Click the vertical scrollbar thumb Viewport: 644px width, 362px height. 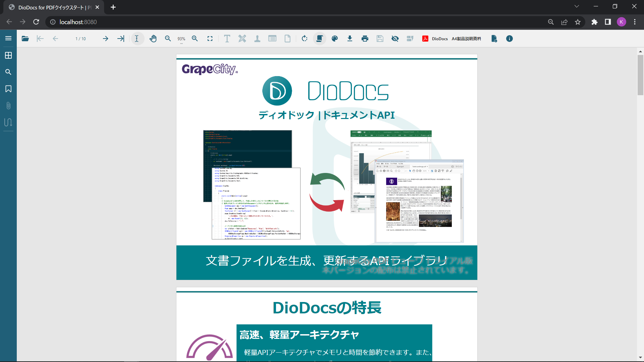(640, 75)
